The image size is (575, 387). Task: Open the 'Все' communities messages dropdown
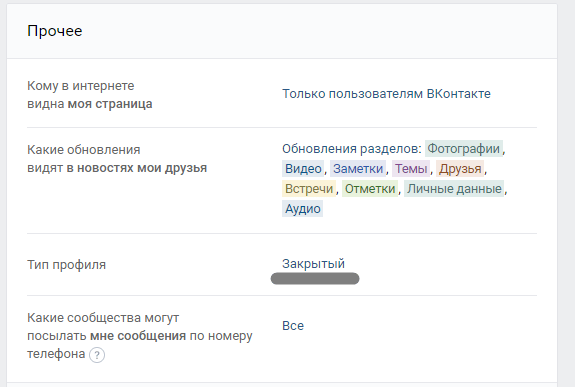pyautogui.click(x=293, y=326)
